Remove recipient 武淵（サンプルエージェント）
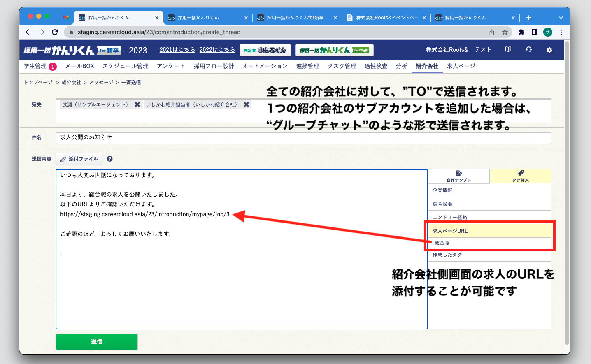Viewport: 591px width, 364px height. pyautogui.click(x=137, y=104)
